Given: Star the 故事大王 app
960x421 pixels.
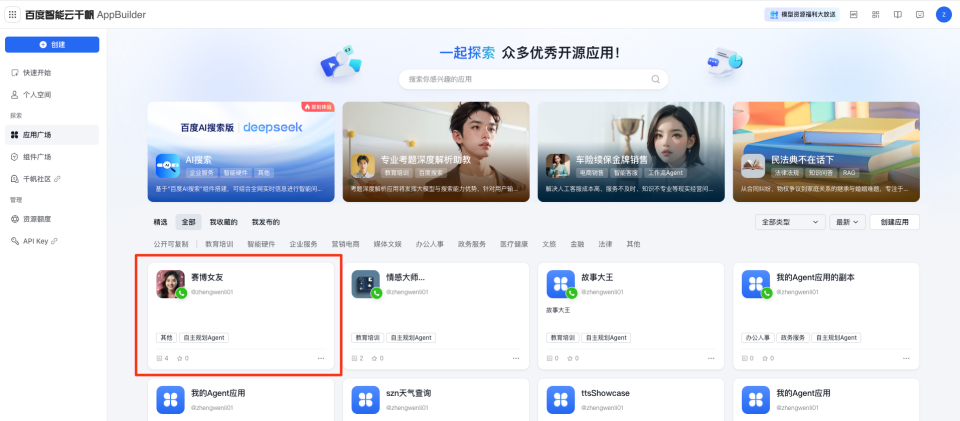Looking at the screenshot, I should click(570, 359).
